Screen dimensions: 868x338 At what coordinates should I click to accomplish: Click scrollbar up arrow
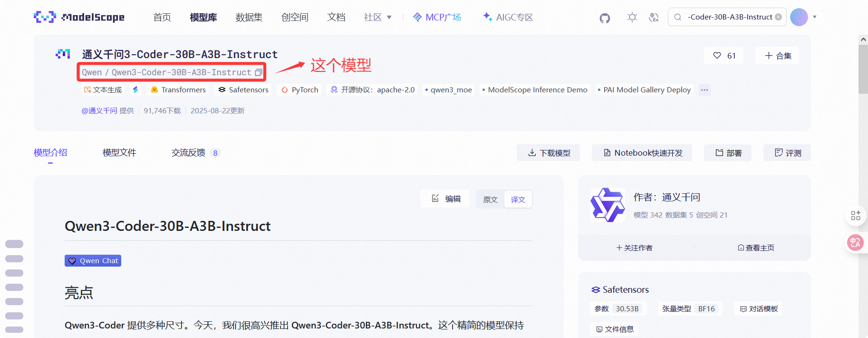[x=863, y=40]
